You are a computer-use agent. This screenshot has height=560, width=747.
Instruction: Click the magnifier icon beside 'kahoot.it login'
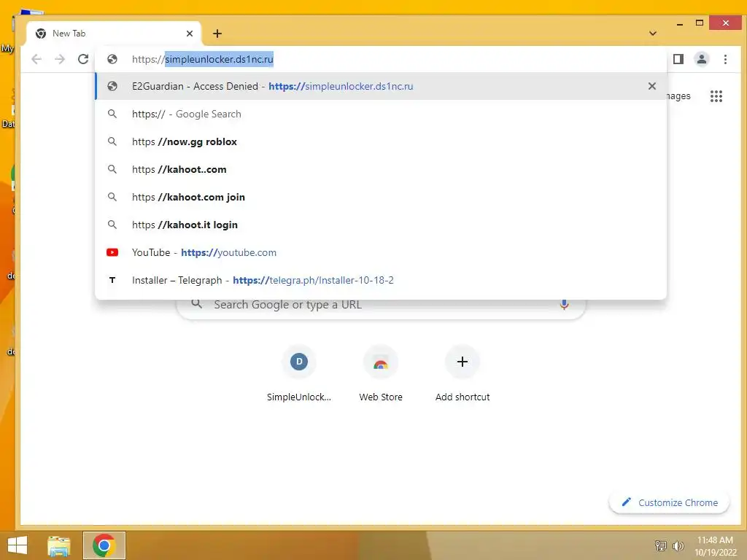(112, 225)
